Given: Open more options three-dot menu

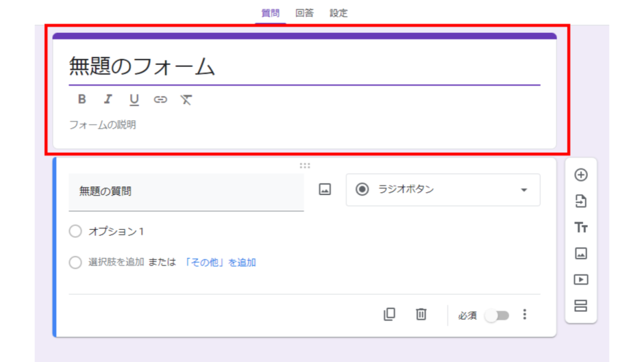Looking at the screenshot, I should coord(525,314).
